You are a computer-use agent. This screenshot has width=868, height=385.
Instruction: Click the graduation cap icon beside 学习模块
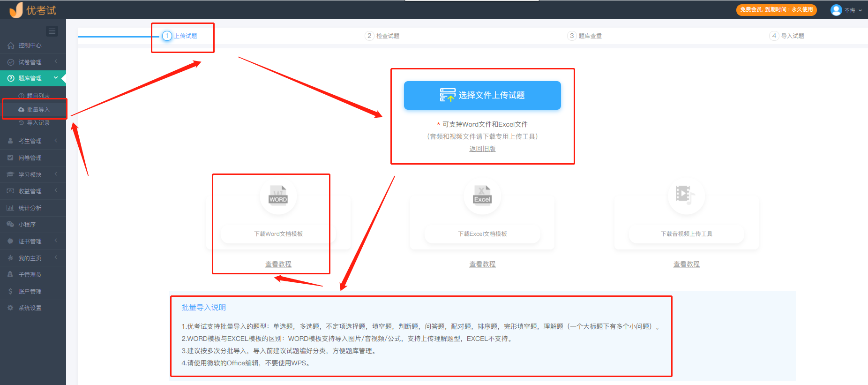coord(10,174)
